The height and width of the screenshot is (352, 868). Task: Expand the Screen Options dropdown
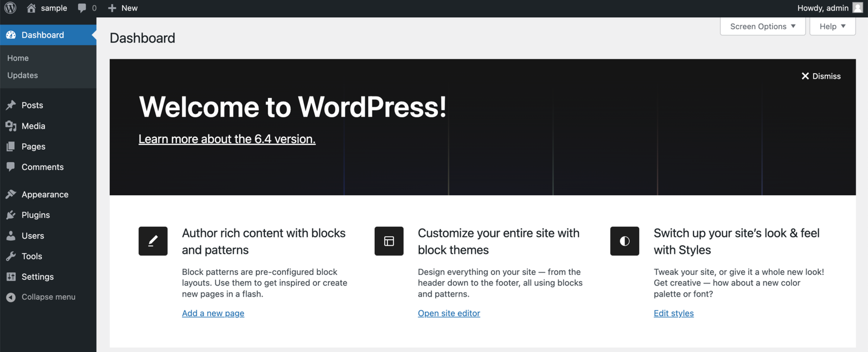pos(762,27)
